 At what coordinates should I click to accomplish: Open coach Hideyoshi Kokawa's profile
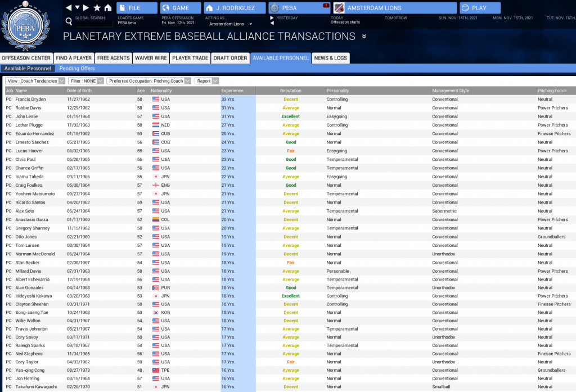pos(33,296)
